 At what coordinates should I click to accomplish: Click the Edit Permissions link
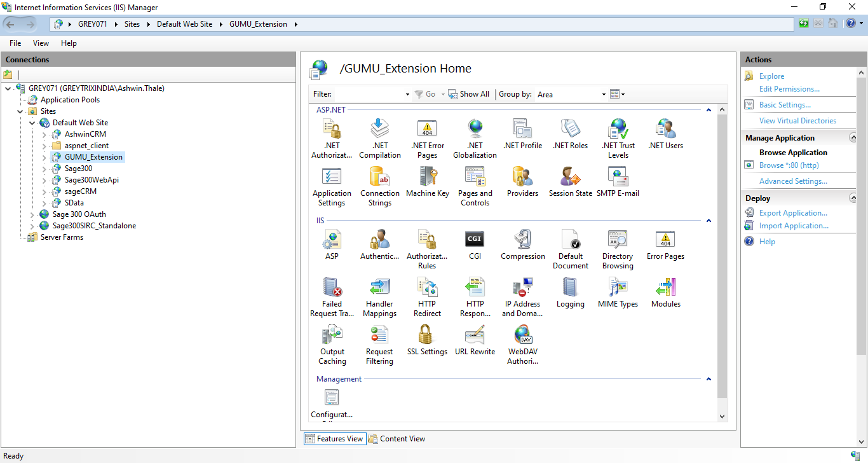[789, 89]
